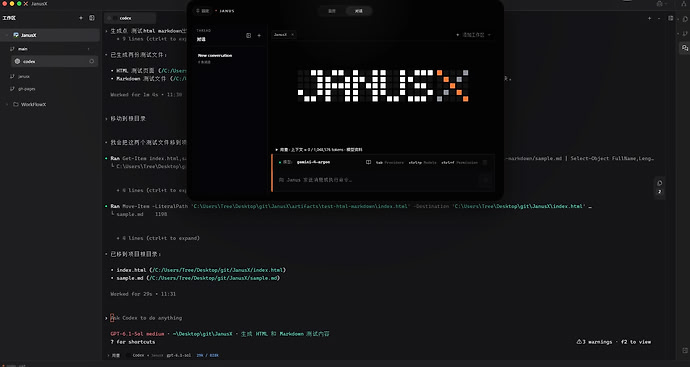Click the Worked for 29s timestamp line
Image resolution: width=690 pixels, height=367 pixels.
coord(143,294)
